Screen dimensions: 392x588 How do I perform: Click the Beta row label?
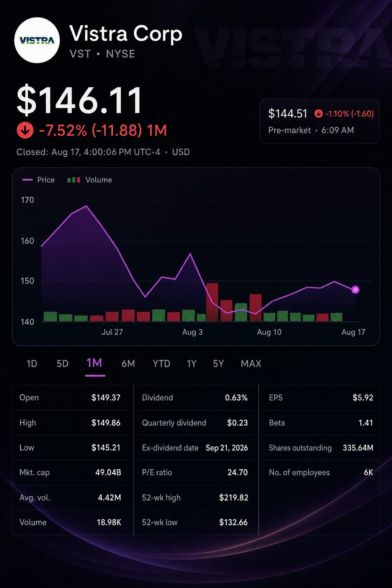point(277,423)
